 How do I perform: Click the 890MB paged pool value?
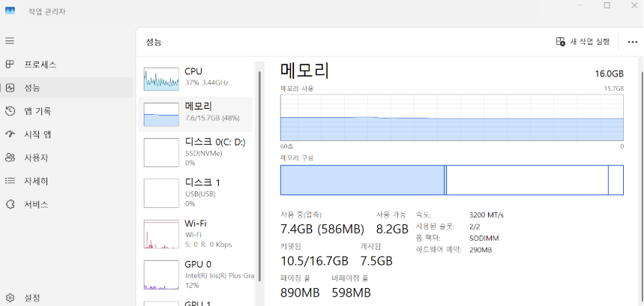click(300, 292)
